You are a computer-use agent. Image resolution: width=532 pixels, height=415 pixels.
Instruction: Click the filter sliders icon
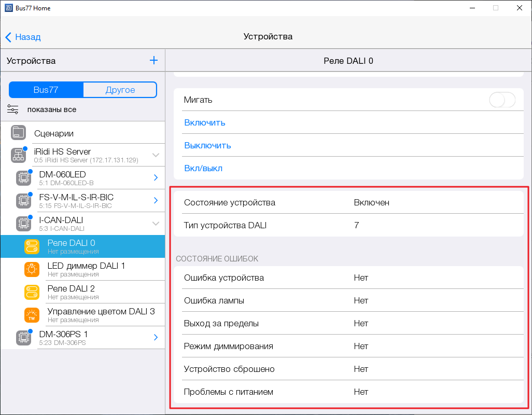point(13,109)
